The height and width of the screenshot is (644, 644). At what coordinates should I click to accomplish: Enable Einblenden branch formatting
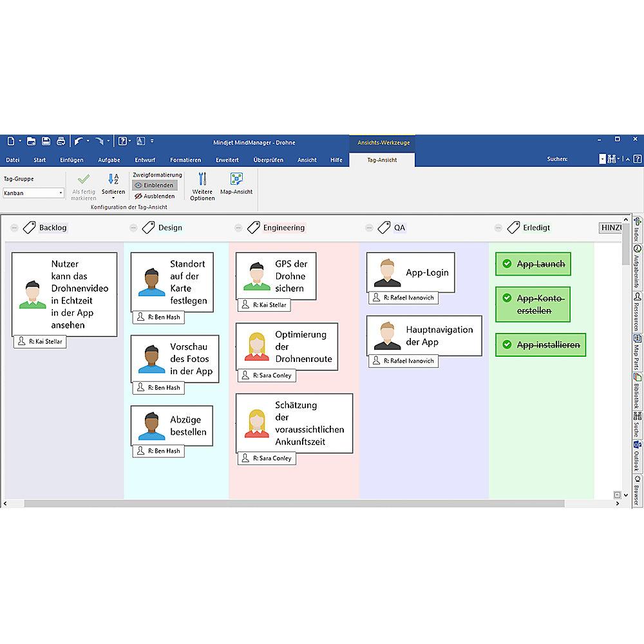tap(155, 185)
